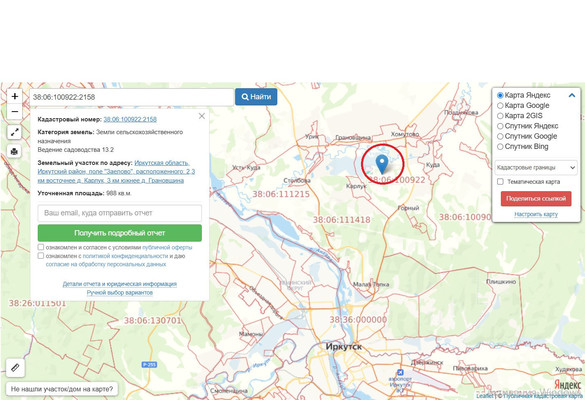This screenshot has width=585, height=400.
Task: Zoom out with the minus button
Action: [15, 112]
